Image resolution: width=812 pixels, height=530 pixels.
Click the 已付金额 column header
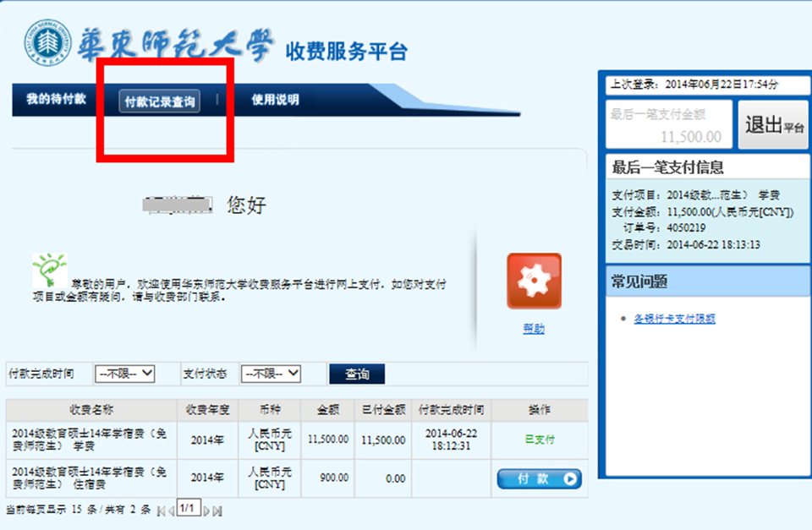coord(383,410)
